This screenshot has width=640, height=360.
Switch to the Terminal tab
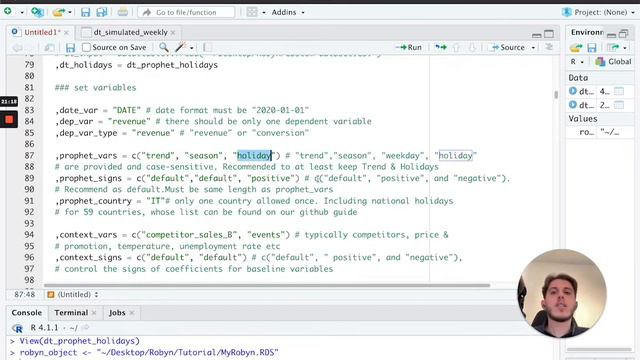71,313
